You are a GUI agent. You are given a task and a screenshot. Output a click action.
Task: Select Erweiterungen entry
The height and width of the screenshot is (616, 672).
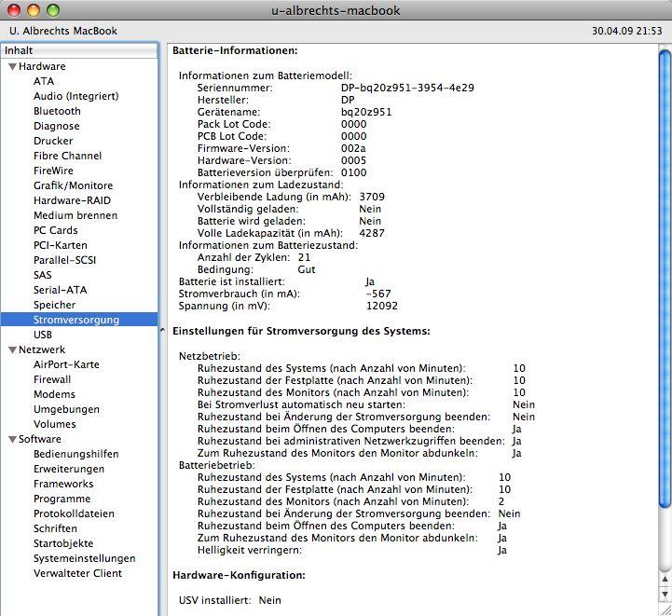[69, 469]
